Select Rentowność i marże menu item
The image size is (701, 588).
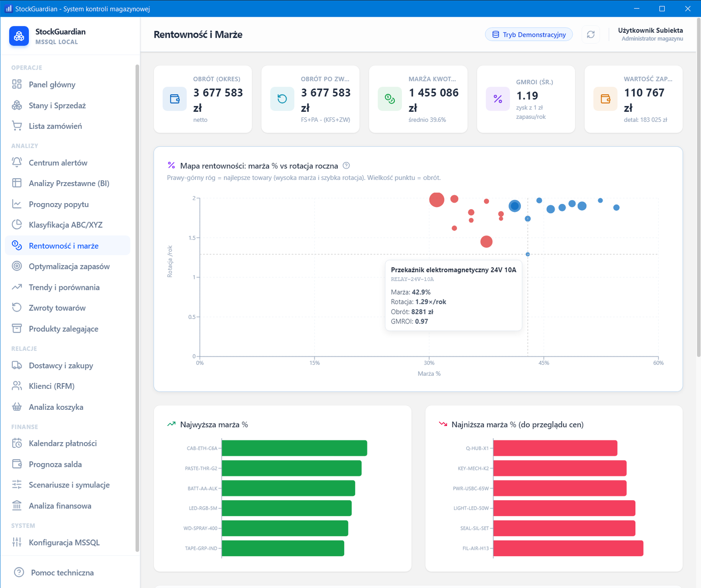click(x=67, y=246)
